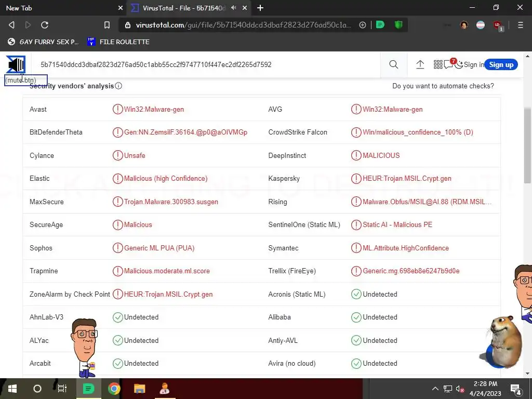
Task: Close the VirusTotal tab
Action: click(x=245, y=8)
